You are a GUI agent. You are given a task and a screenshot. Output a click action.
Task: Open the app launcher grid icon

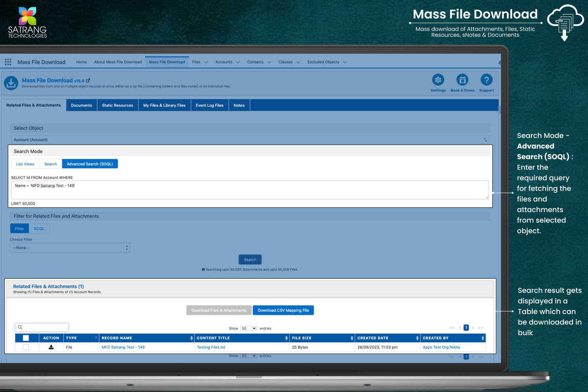pos(8,62)
